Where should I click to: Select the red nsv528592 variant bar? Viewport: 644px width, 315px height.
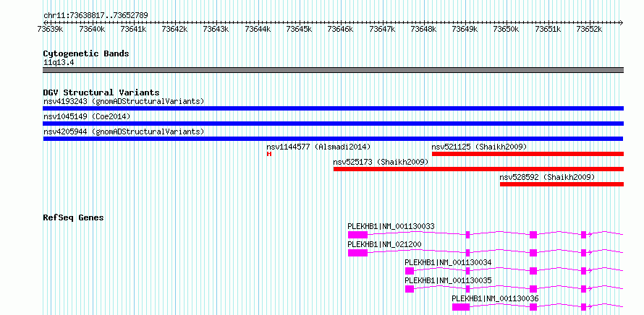(x=562, y=184)
